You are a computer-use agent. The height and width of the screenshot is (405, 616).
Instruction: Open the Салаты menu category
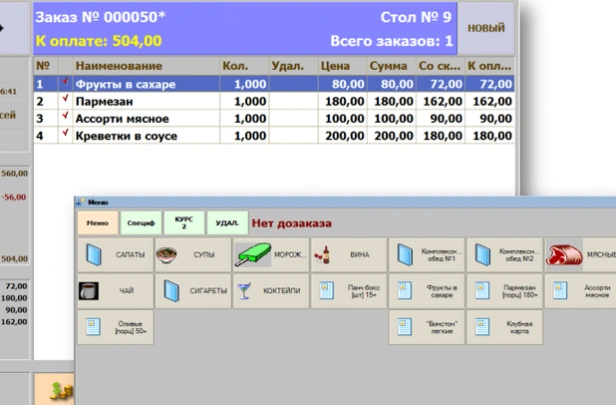pos(115,255)
